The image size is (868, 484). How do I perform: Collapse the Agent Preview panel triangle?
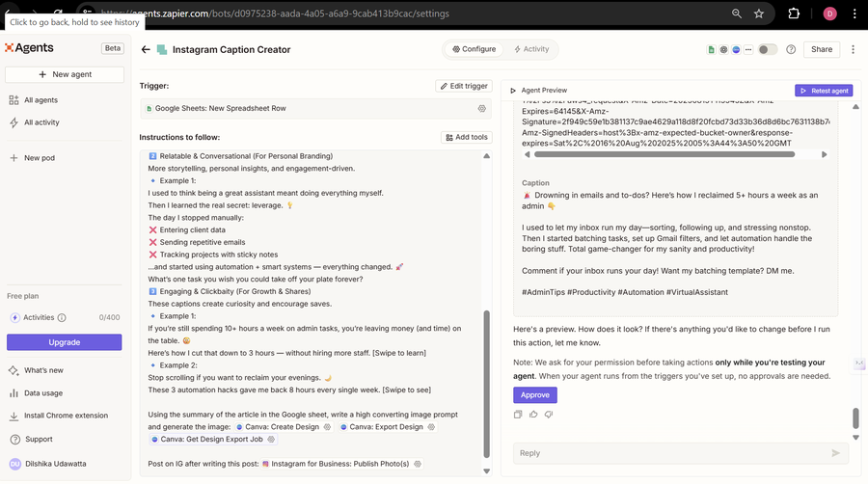point(513,91)
